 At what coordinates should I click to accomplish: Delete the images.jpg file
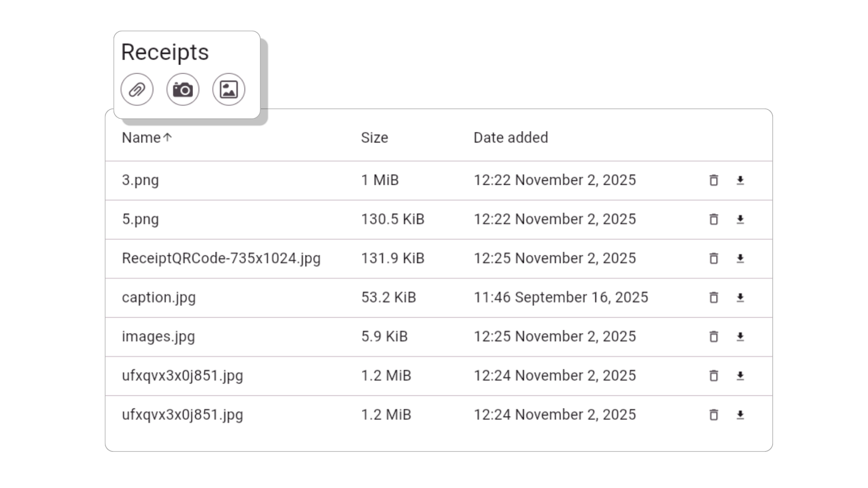(x=714, y=337)
